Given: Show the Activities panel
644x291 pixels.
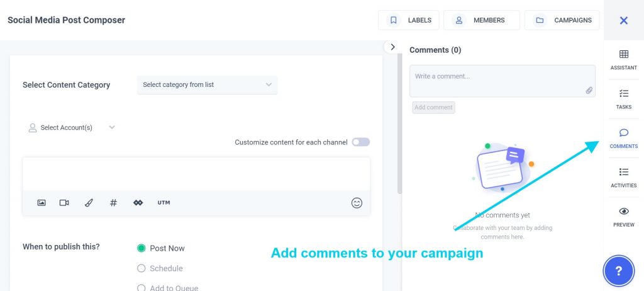Looking at the screenshot, I should point(623,178).
